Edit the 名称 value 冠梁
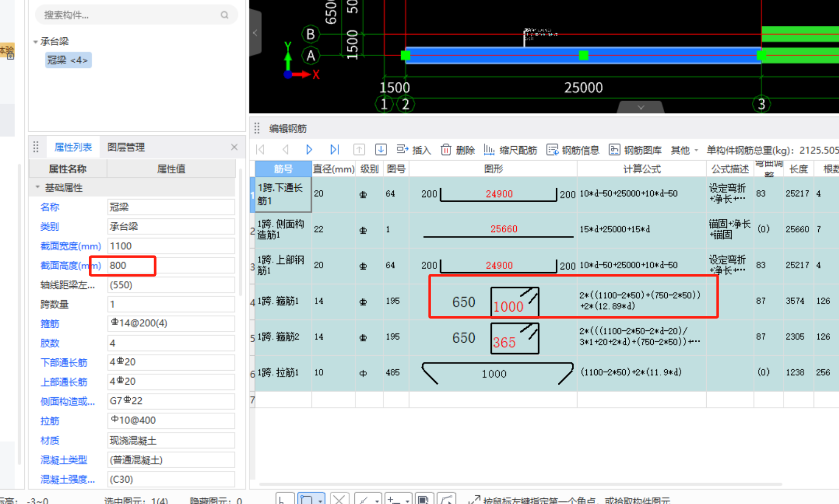The image size is (839, 504). [x=171, y=207]
